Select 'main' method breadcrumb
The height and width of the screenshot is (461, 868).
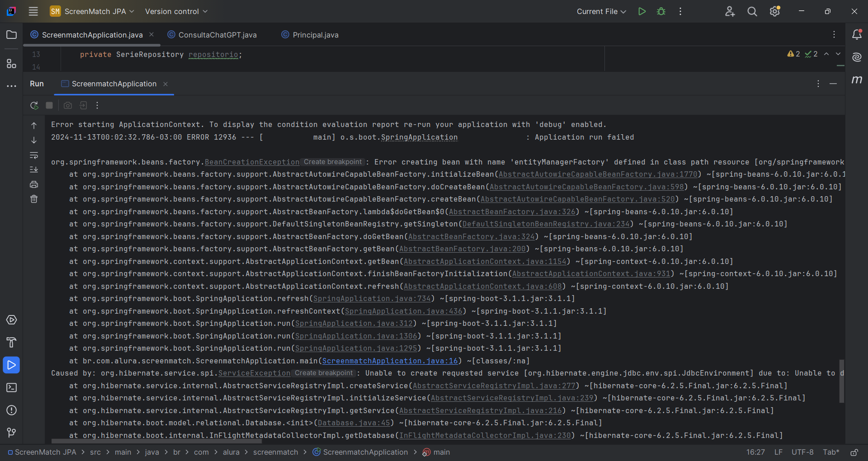click(436, 452)
